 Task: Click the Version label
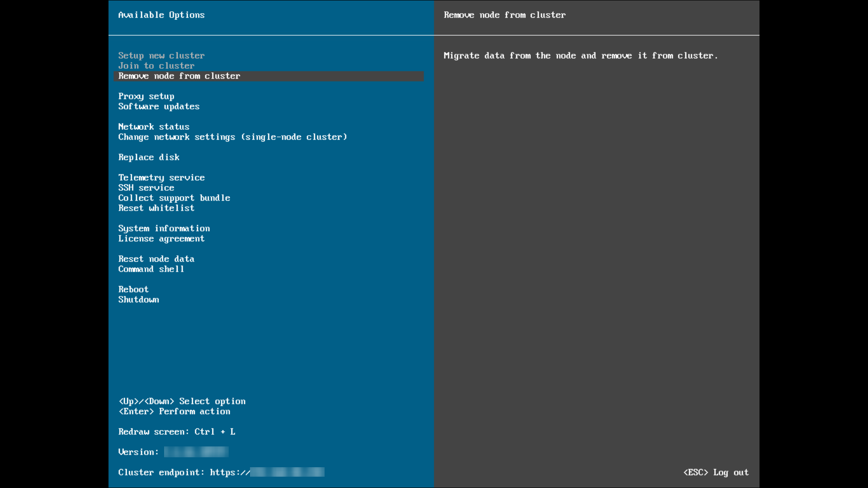(x=138, y=452)
